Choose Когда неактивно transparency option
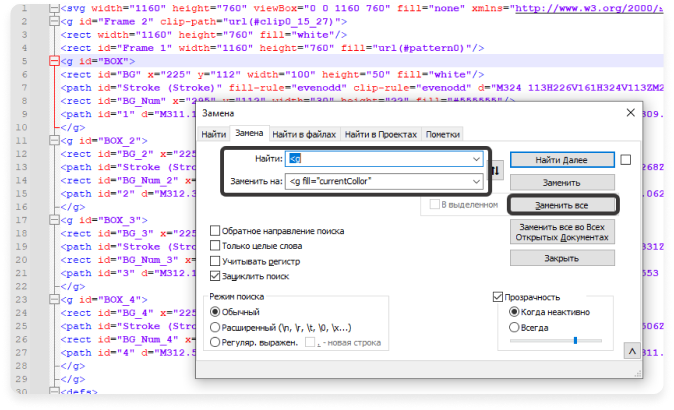The height and width of the screenshot is (410, 674). pyautogui.click(x=514, y=312)
